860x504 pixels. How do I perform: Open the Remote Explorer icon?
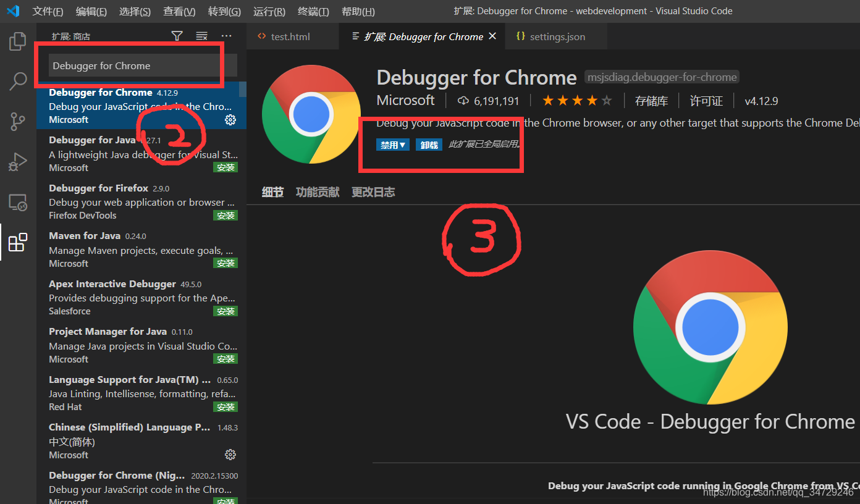point(17,201)
